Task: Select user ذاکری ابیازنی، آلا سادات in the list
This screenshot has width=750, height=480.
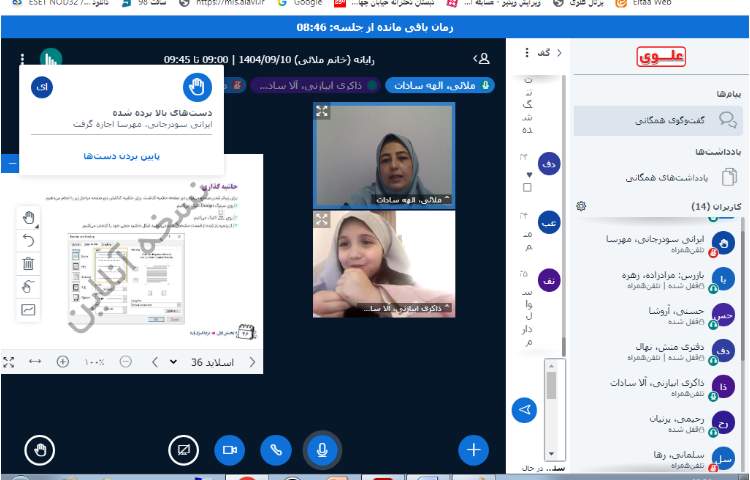Action: tap(660, 387)
